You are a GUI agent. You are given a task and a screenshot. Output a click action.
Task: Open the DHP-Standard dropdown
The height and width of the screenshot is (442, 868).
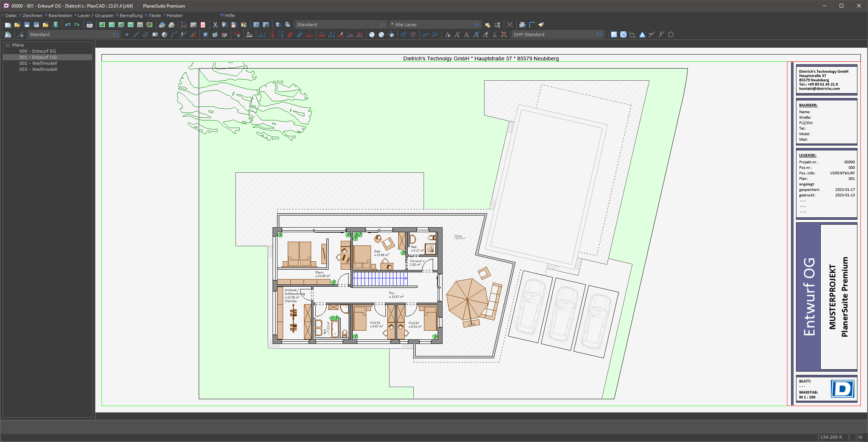click(557, 34)
